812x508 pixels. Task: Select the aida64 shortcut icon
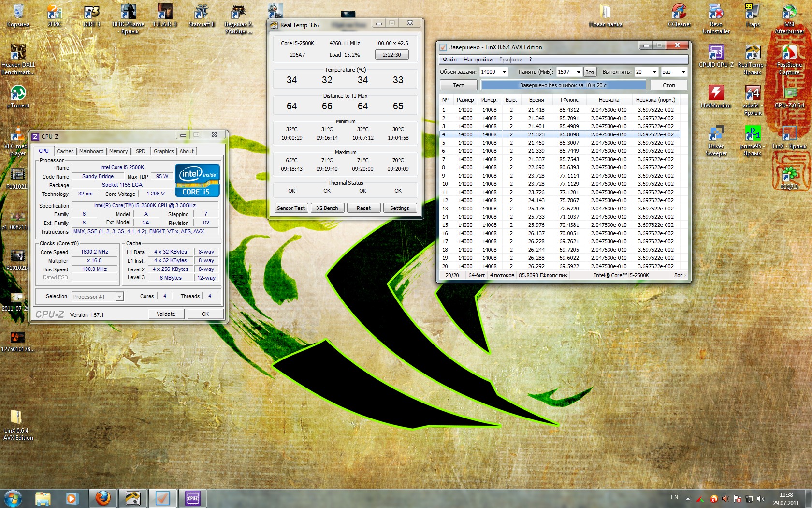click(x=753, y=100)
